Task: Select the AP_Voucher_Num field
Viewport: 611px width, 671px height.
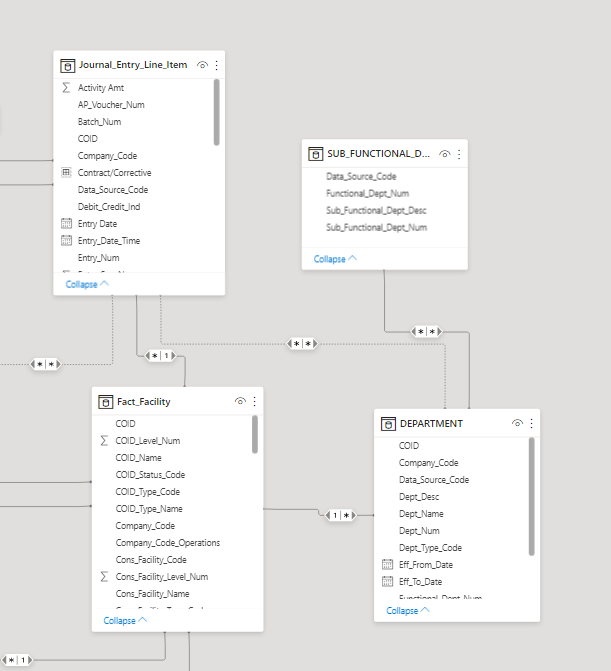Action: [111, 105]
